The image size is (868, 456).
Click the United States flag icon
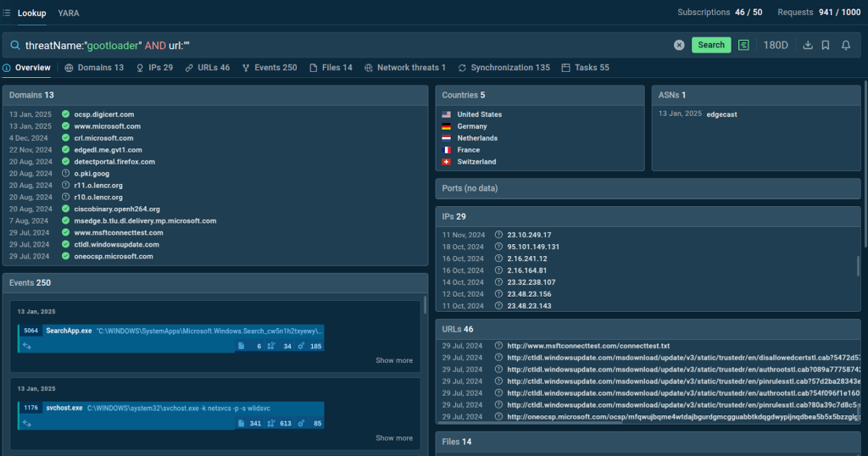[446, 114]
